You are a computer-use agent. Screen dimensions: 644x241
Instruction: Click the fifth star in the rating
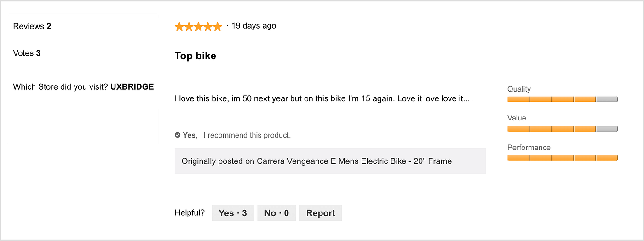click(x=217, y=27)
